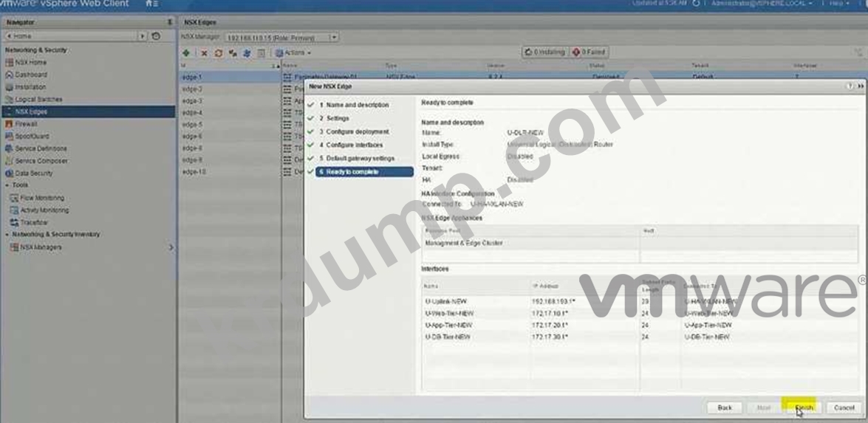The image size is (868, 423).
Task: Select the edge-3 row
Action: (230, 101)
